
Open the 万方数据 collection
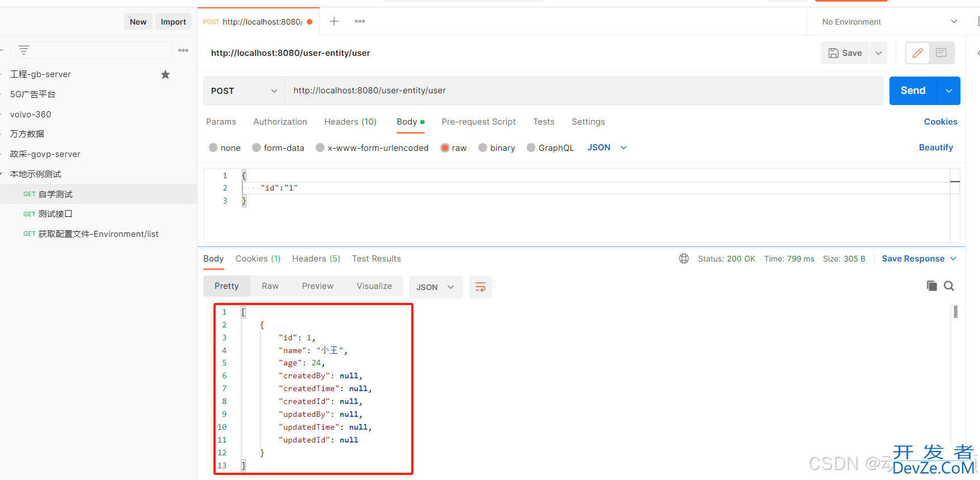(x=27, y=134)
